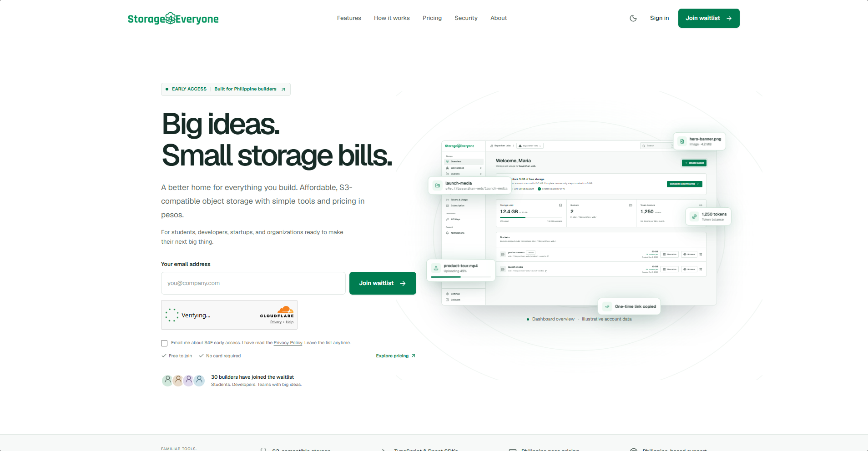Screen dimensions: 868x451
Task: Click the hero-banner.png image file icon
Action: pos(681,141)
